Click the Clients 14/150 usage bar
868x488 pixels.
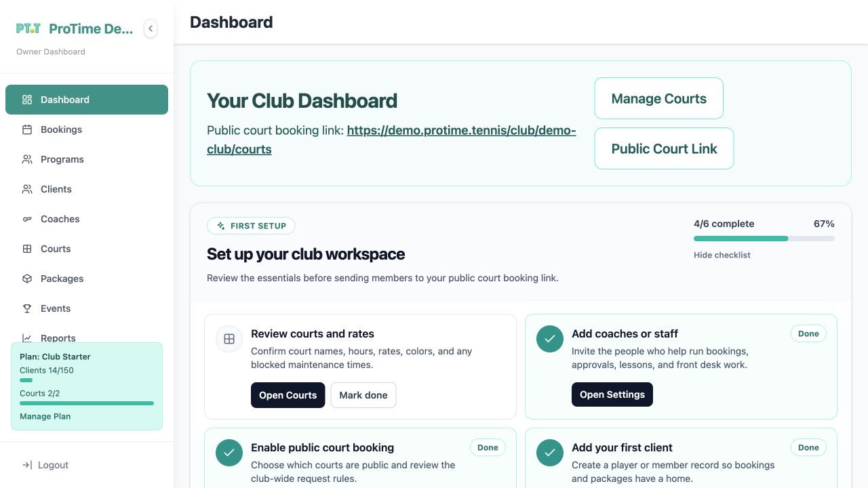[87, 380]
